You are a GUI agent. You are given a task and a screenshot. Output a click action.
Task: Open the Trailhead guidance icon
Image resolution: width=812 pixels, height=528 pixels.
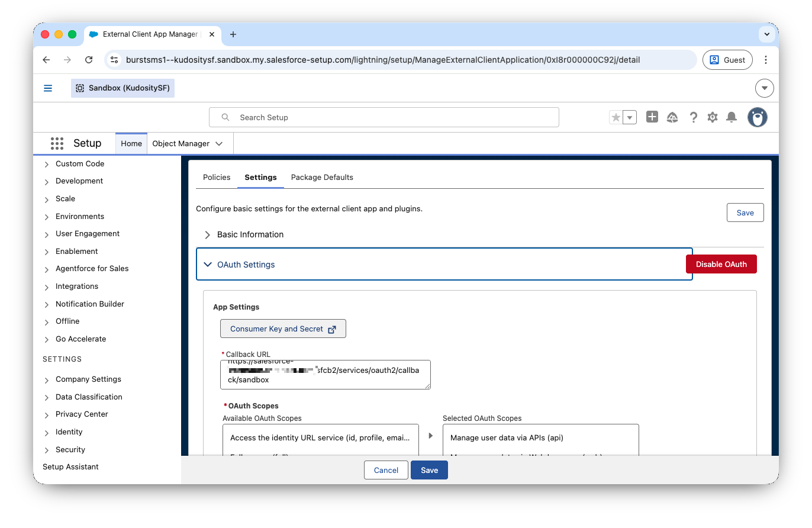pos(672,117)
